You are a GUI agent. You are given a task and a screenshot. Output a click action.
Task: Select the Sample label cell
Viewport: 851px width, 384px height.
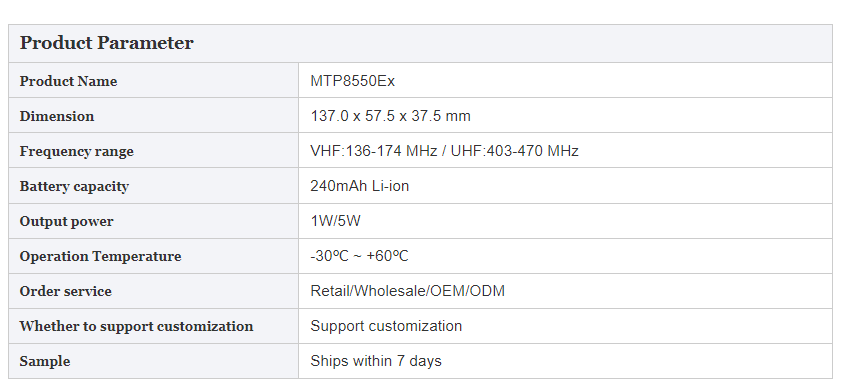(154, 361)
